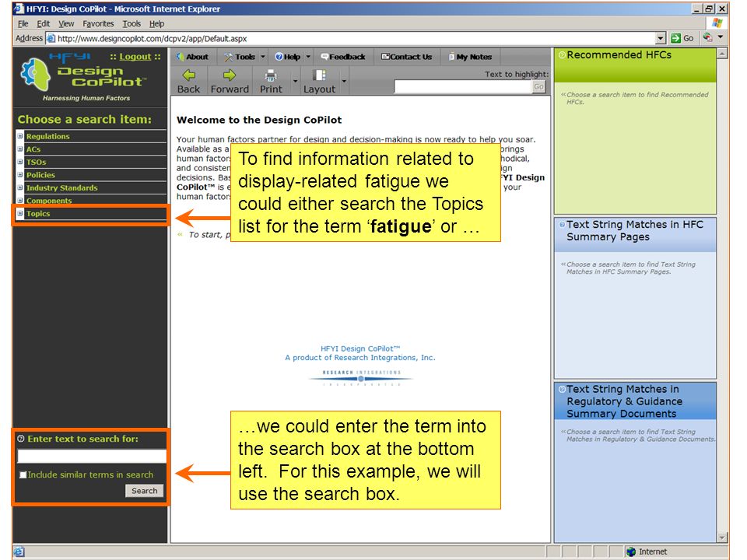Open the Tools dropdown arrow
The width and height of the screenshot is (747, 560).
point(262,57)
